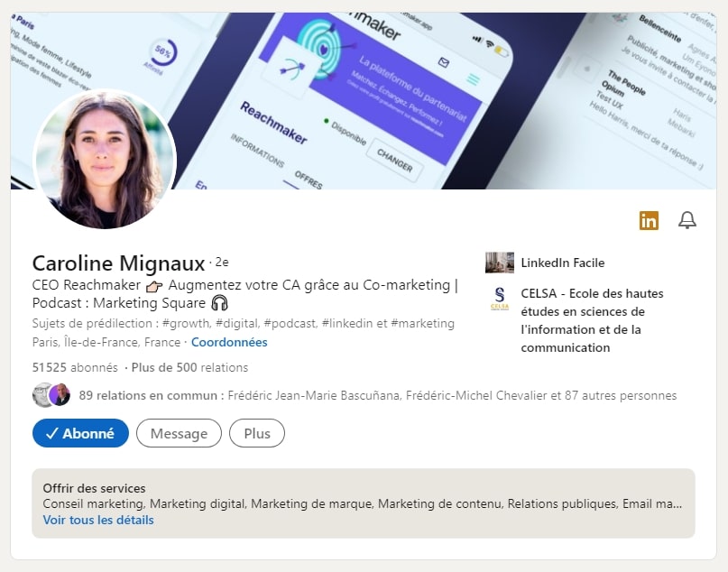Expand the truncated services list text
Image resolution: width=728 pixels, height=572 pixels.
click(x=361, y=503)
